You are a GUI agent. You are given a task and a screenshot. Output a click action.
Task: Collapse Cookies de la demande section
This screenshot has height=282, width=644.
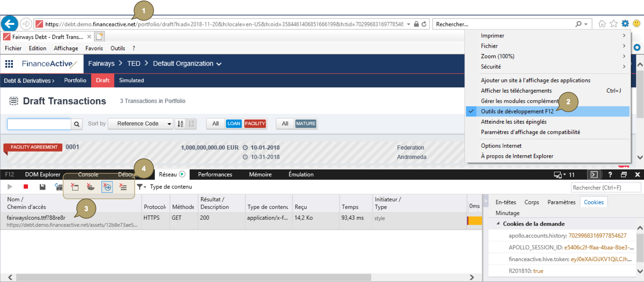pos(498,223)
